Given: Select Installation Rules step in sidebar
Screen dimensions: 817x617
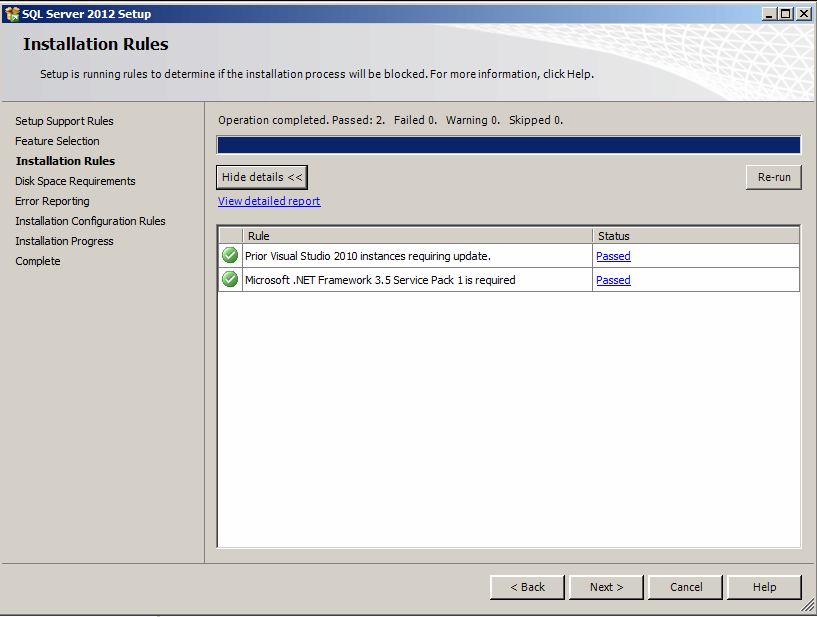Looking at the screenshot, I should [65, 161].
